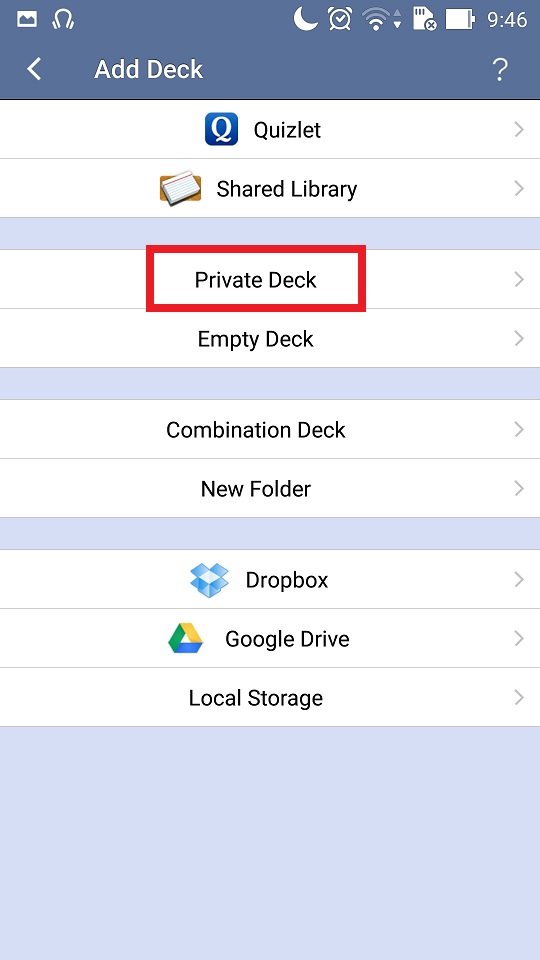Image resolution: width=540 pixels, height=960 pixels.
Task: Tap the alarm clock status icon
Action: tap(339, 19)
